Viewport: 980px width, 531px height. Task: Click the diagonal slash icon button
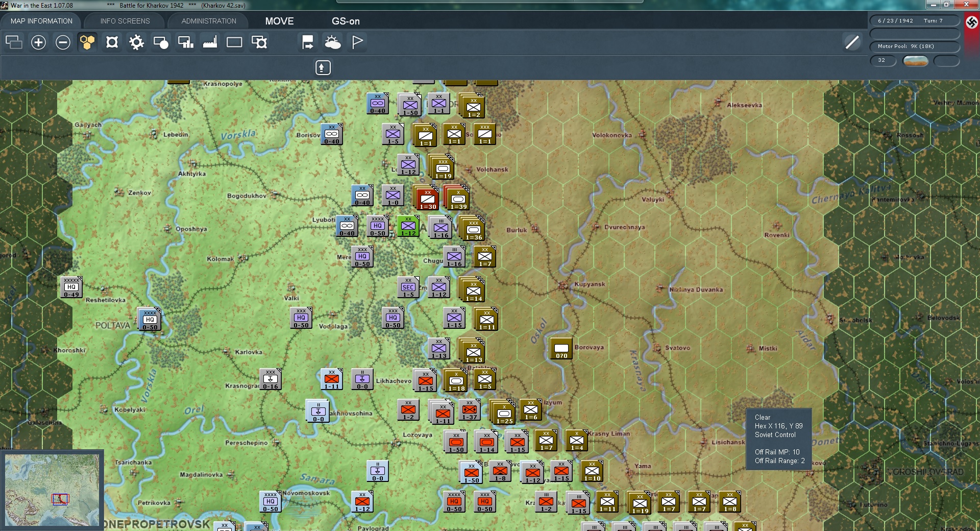(x=852, y=42)
